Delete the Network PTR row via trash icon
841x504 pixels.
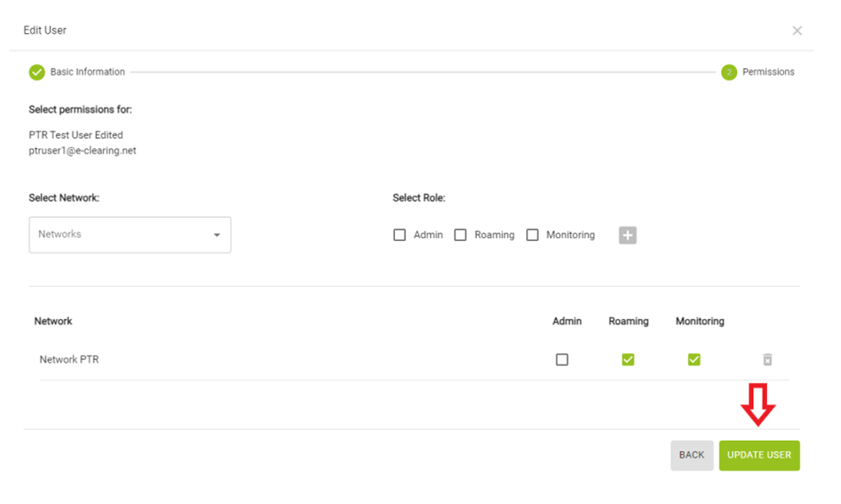(x=768, y=359)
